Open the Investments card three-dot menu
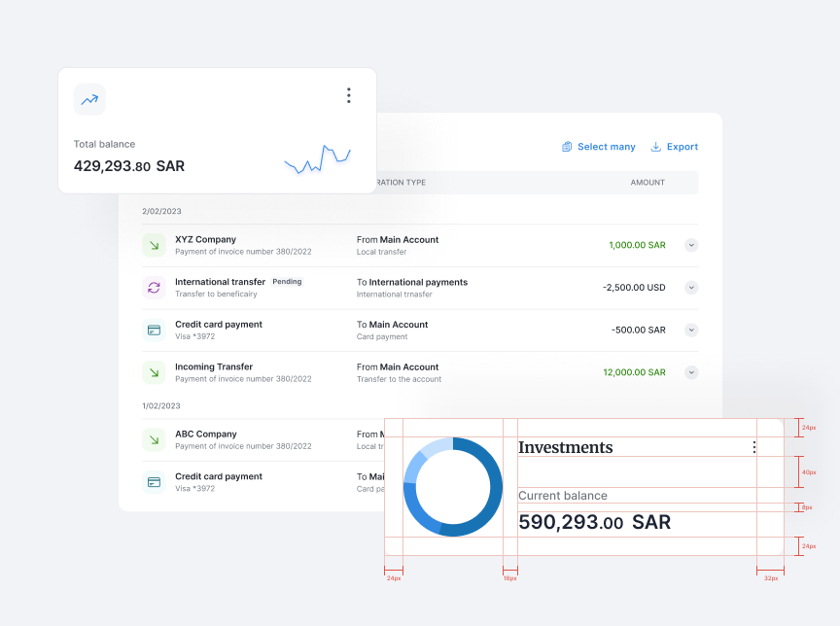Viewport: 840px width, 626px height. tap(753, 447)
